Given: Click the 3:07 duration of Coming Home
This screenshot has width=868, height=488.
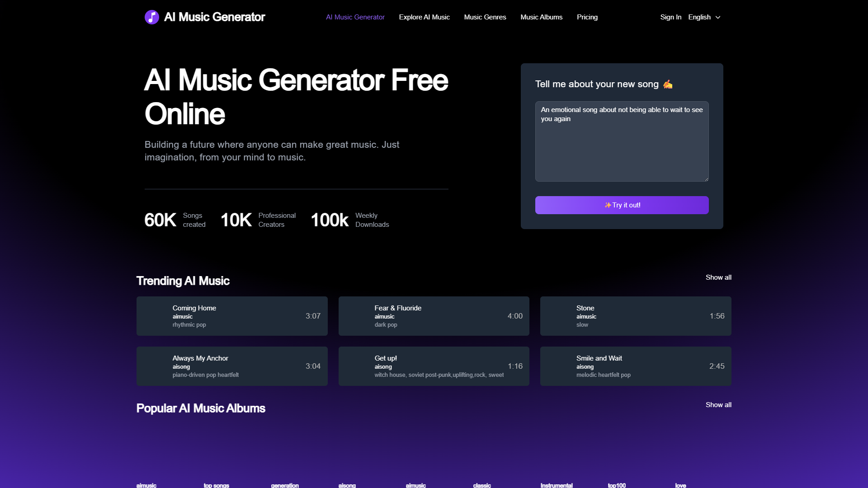Looking at the screenshot, I should 313,316.
